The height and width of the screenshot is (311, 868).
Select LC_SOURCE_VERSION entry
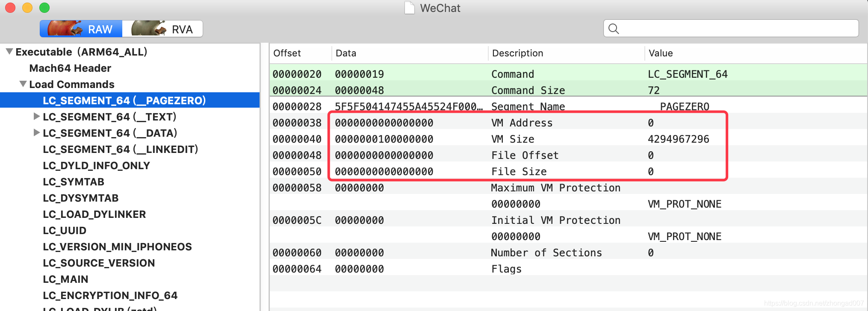pos(99,263)
